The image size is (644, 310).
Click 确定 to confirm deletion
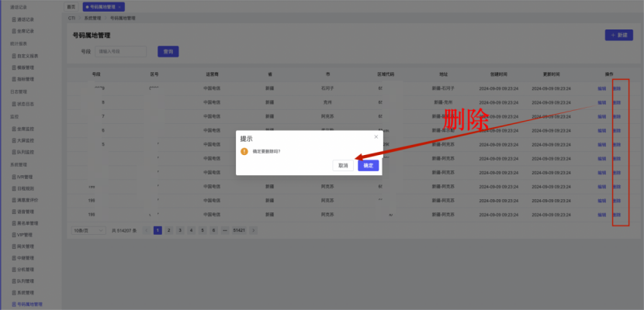click(368, 166)
